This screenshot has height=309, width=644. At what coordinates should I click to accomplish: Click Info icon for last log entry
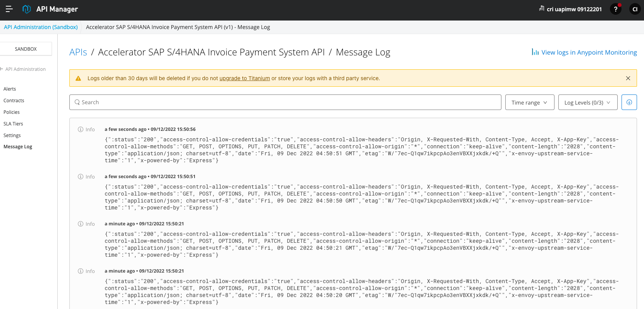[x=81, y=271]
